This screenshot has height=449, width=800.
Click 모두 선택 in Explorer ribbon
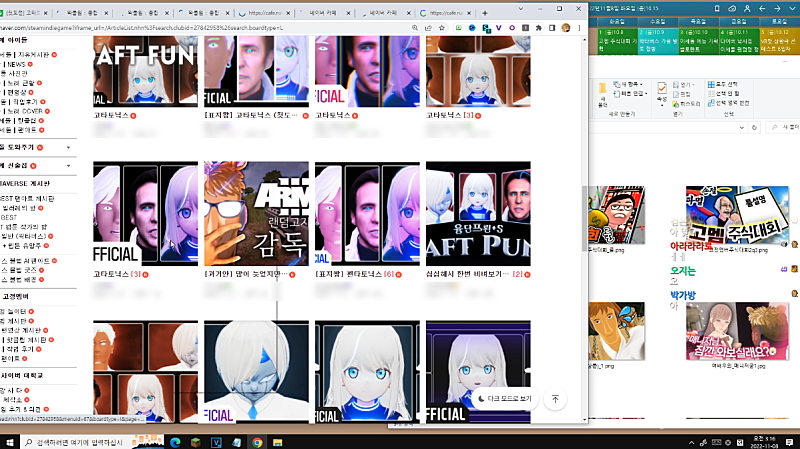coord(722,84)
